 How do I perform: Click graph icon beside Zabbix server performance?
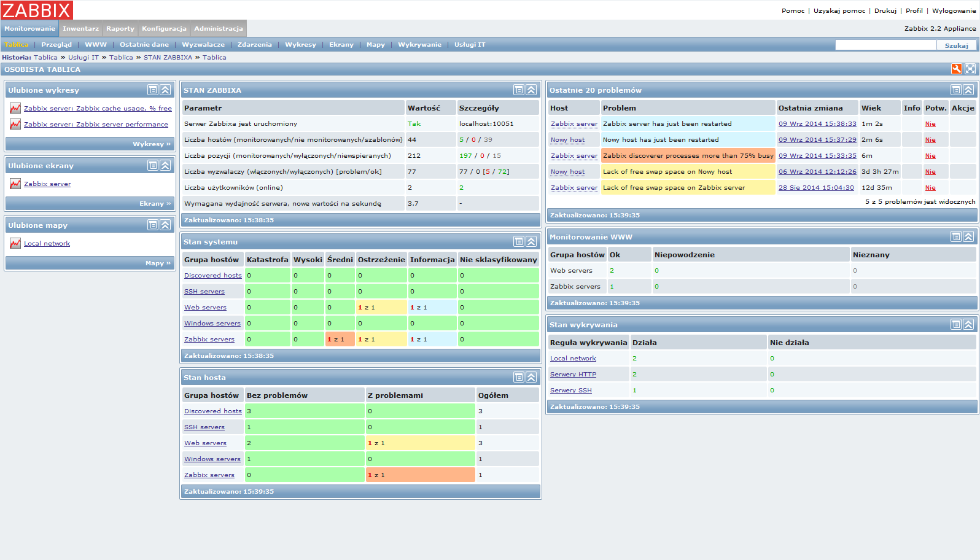click(x=15, y=124)
